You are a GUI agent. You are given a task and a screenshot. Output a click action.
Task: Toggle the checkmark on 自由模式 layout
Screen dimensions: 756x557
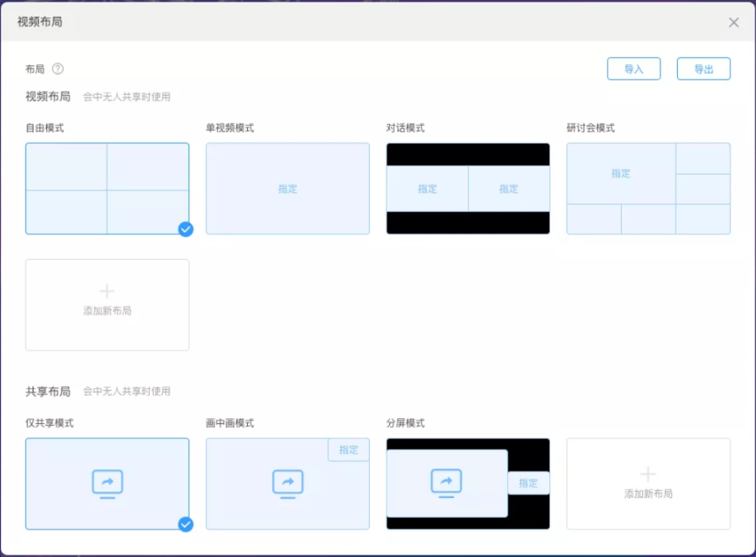(186, 229)
